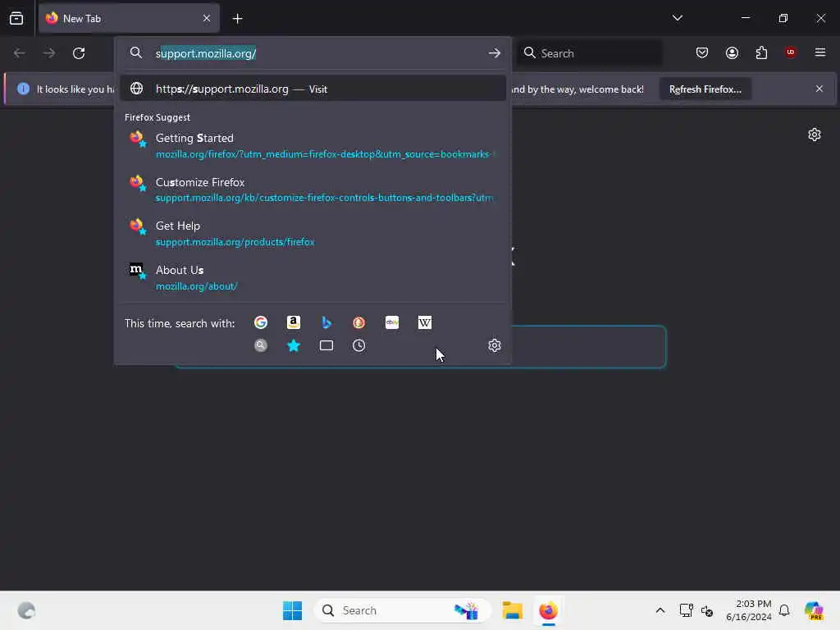Screen dimensions: 840x630
Task: Search this time with Wikipedia
Action: coord(425,322)
